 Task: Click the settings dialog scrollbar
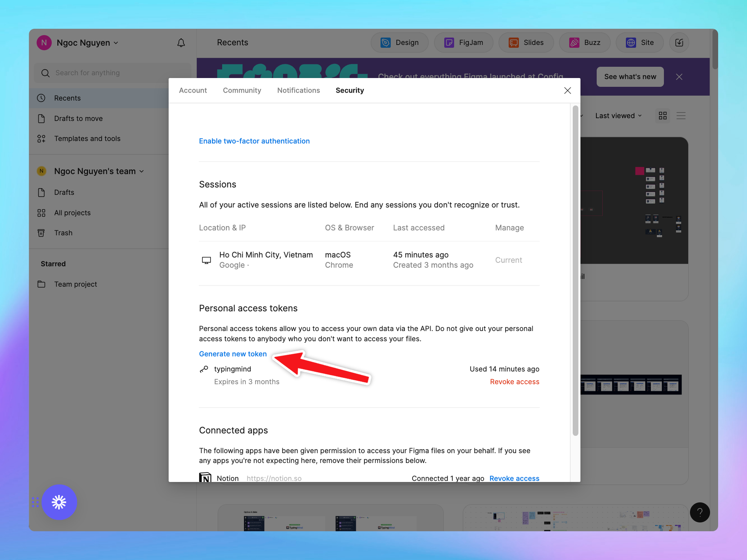coord(575,270)
